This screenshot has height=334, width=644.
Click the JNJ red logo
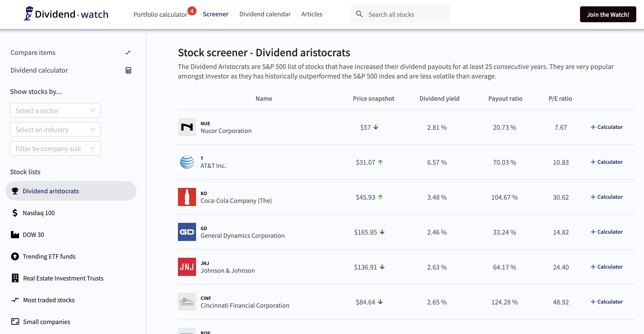click(x=187, y=267)
